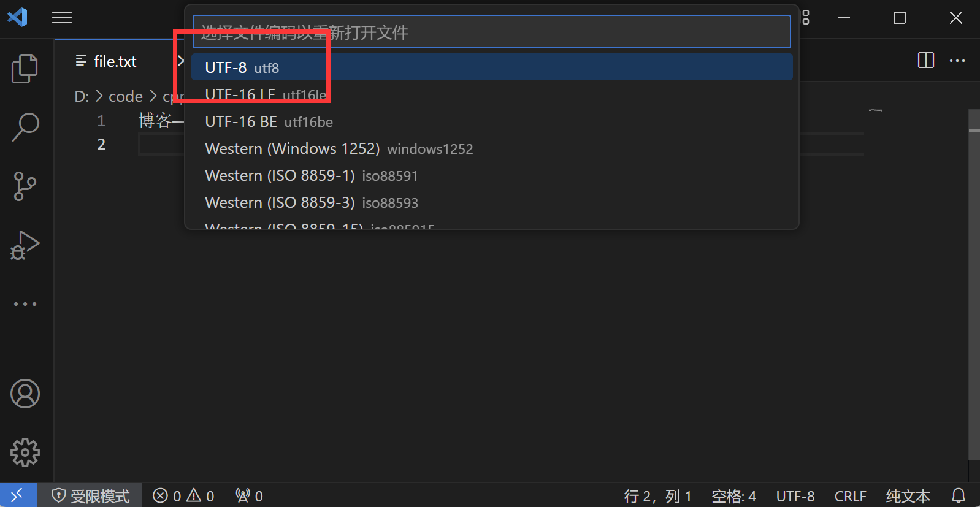The width and height of the screenshot is (980, 507).
Task: Open editor more actions ellipsis
Action: click(x=957, y=61)
